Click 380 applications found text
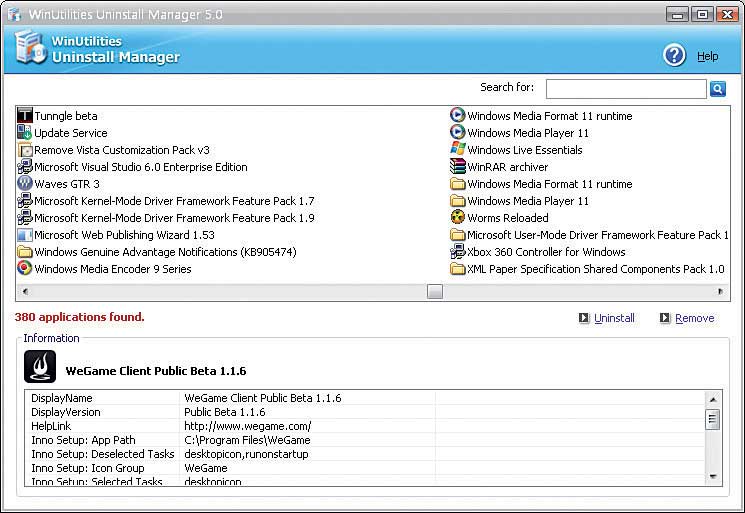 click(79, 317)
